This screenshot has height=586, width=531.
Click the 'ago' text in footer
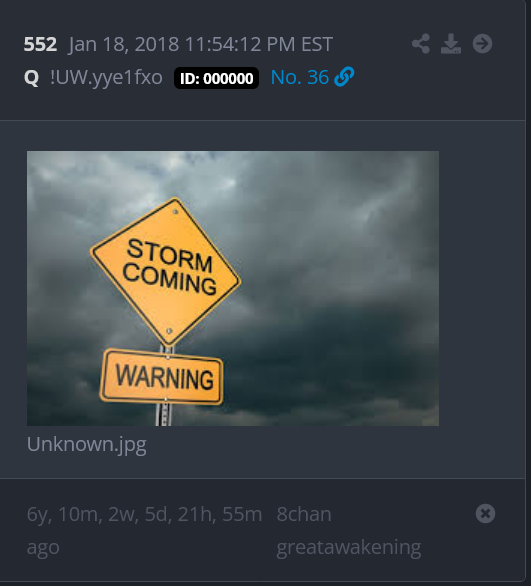43,548
